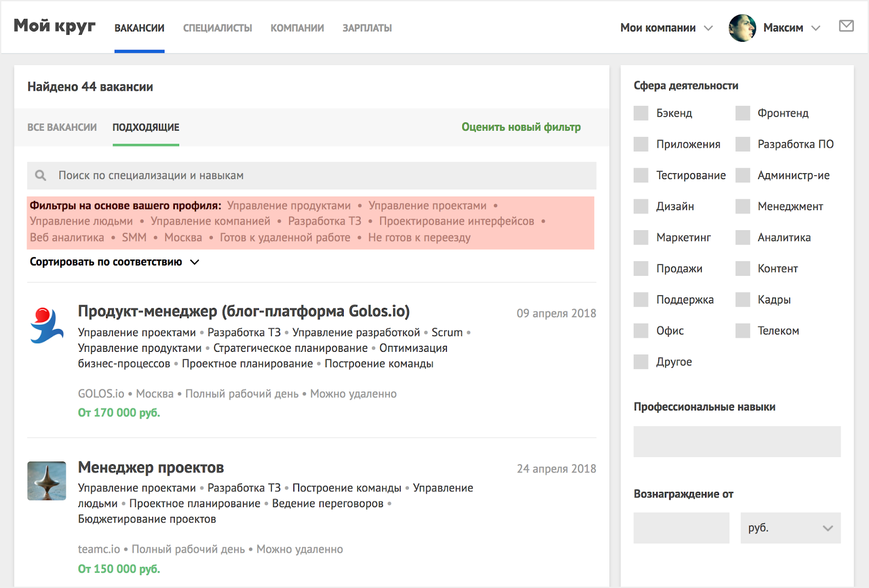This screenshot has height=588, width=869.
Task: Focus the search by specialization field
Action: tap(312, 175)
